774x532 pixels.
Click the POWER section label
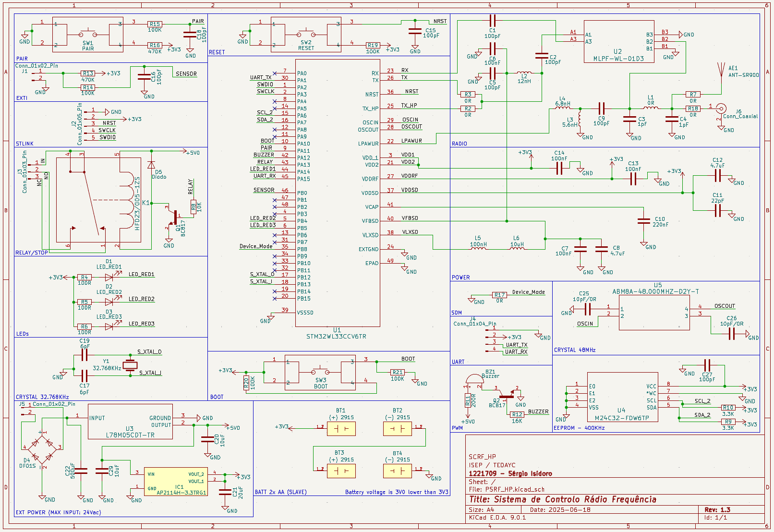461,278
